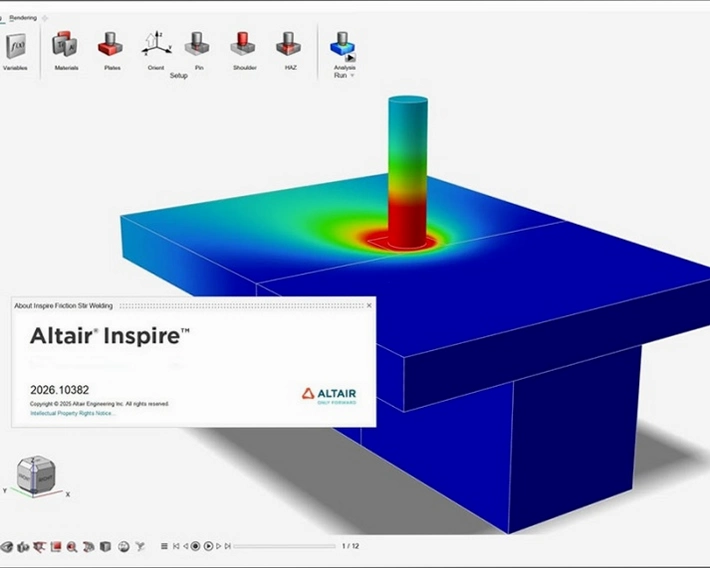Screen dimensions: 710x568
Task: Click the Analysis Run icon
Action: (344, 47)
